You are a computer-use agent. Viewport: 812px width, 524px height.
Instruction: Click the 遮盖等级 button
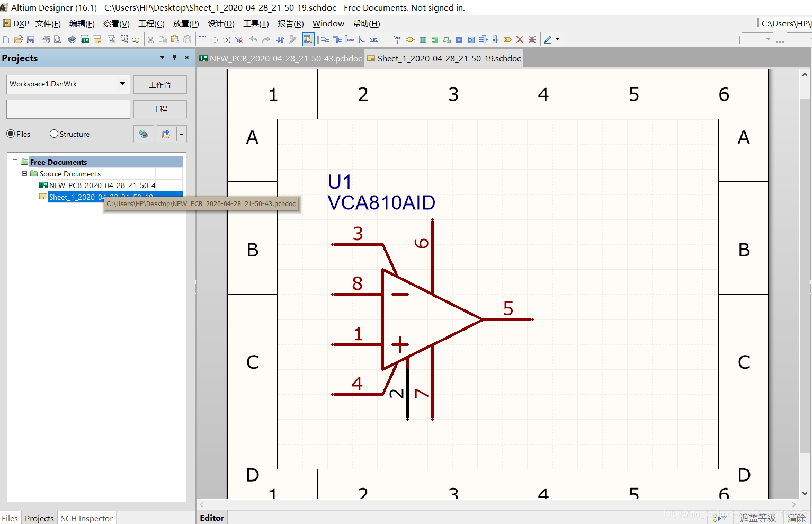758,518
